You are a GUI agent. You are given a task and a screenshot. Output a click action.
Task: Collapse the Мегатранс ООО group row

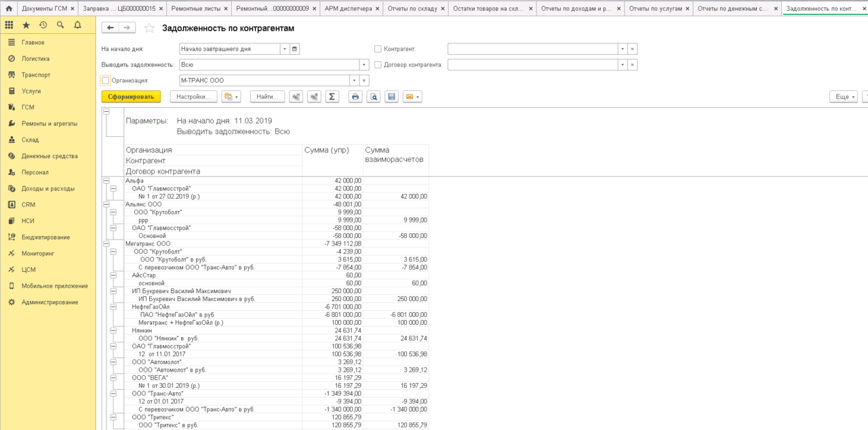coord(106,243)
